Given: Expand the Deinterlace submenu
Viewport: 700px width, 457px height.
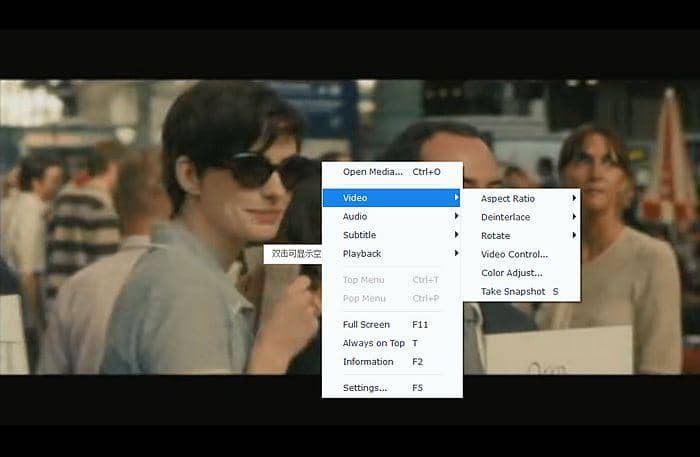Looking at the screenshot, I should [521, 217].
